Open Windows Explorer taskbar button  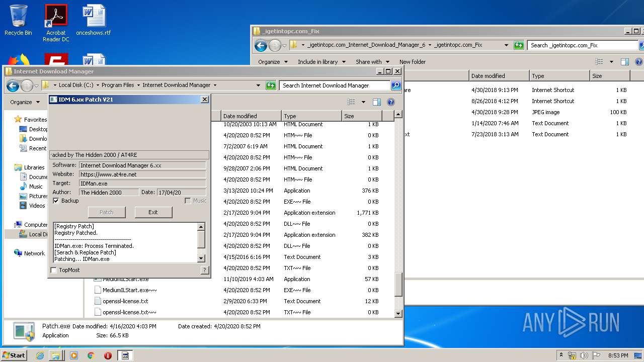[56, 355]
